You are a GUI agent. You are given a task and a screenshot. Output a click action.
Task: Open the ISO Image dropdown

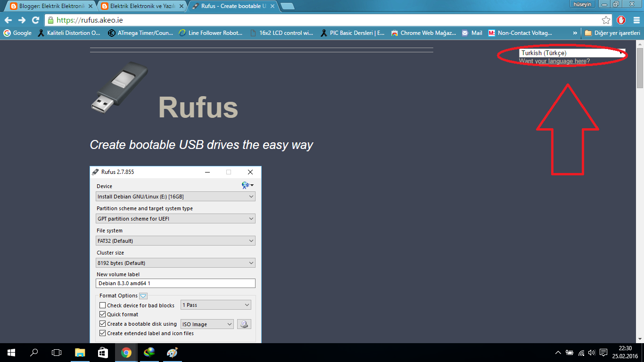207,324
